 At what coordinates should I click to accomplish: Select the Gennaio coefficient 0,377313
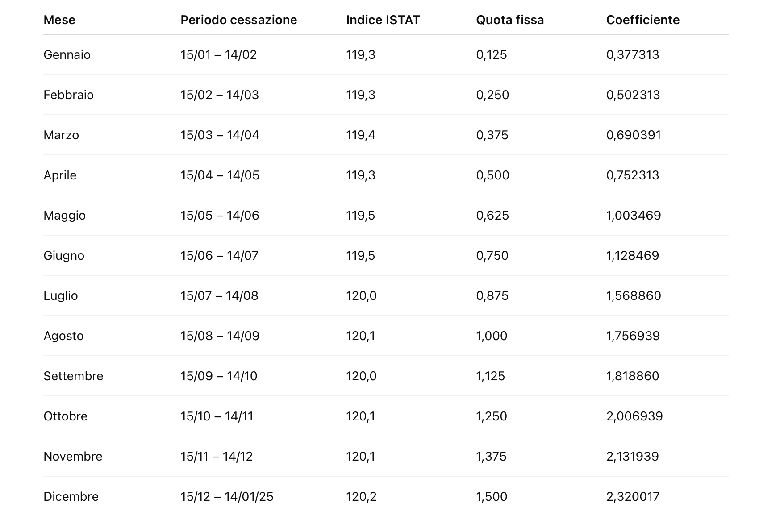(632, 55)
